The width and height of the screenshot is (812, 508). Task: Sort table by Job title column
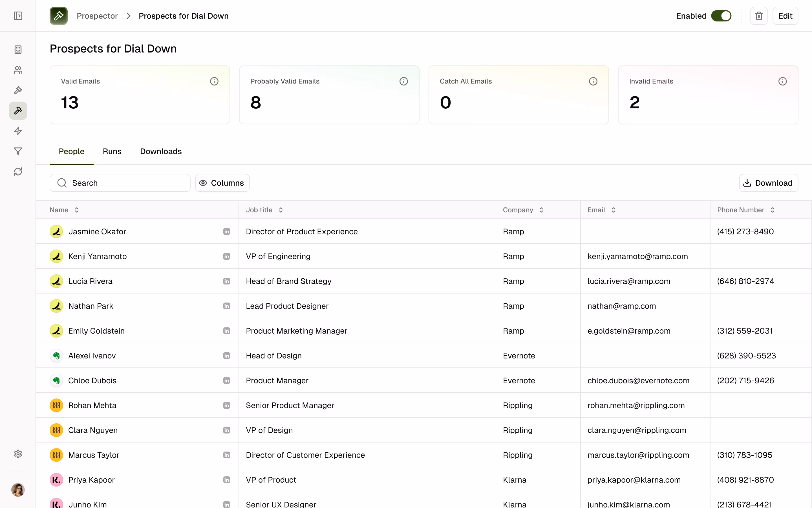click(281, 210)
